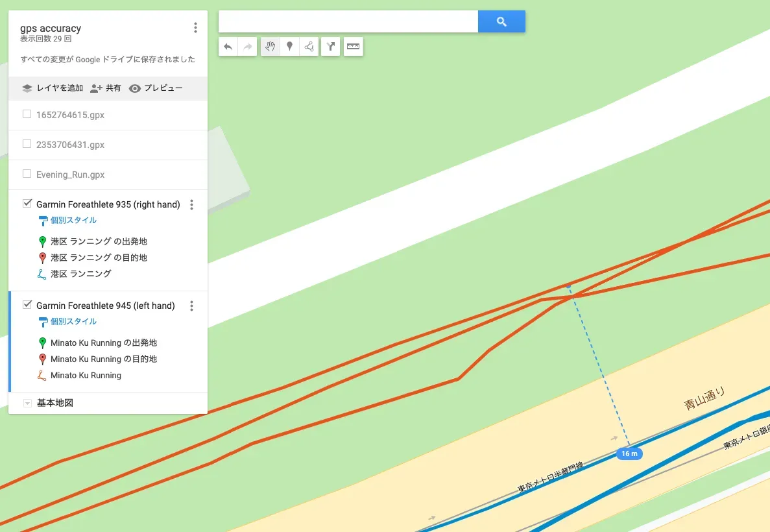Enable the 1652764615.gpx layer
Screen dimensions: 770x532
(25, 115)
